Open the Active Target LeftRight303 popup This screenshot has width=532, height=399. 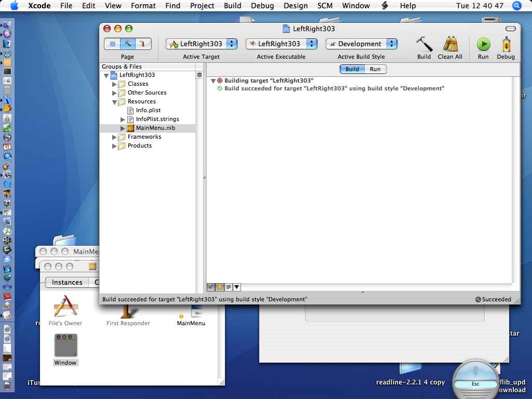[x=201, y=44]
